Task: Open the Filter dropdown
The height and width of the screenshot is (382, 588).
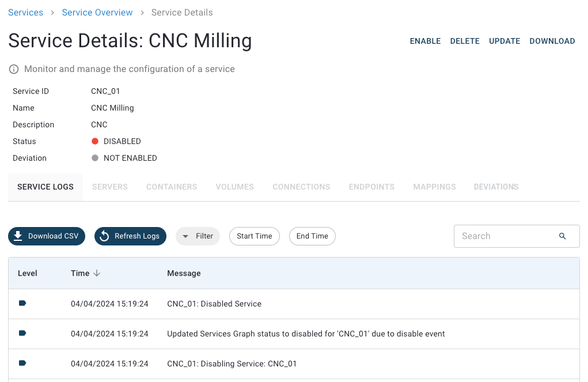Action: [x=198, y=236]
